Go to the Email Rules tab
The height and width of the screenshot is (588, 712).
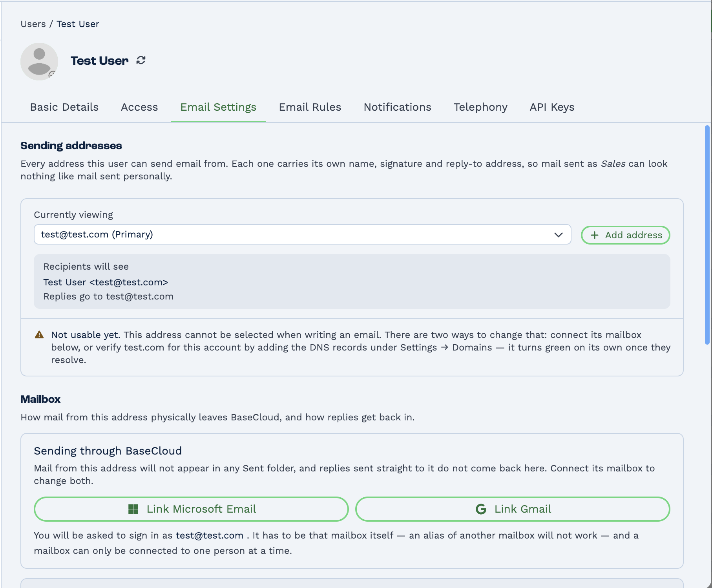tap(310, 107)
